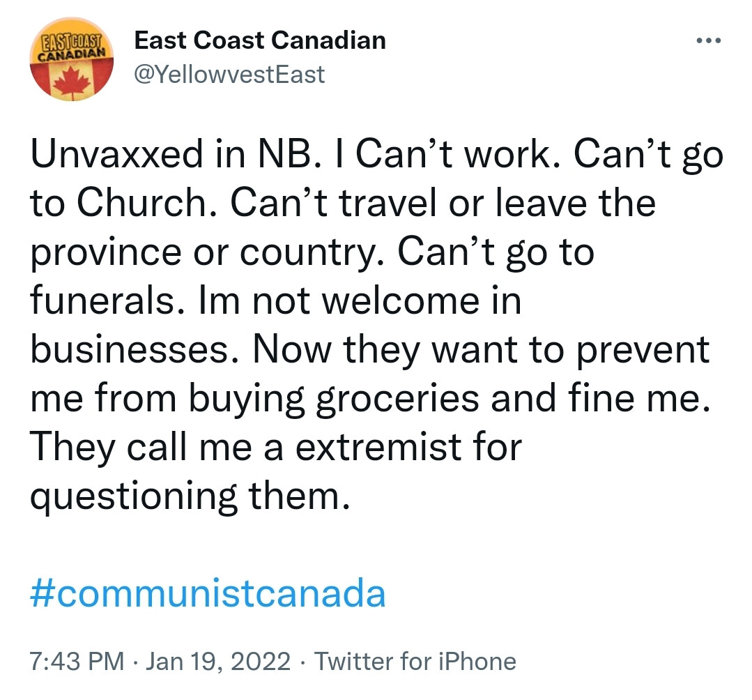
Task: Open the three-dots more options menu
Action: pyautogui.click(x=708, y=40)
